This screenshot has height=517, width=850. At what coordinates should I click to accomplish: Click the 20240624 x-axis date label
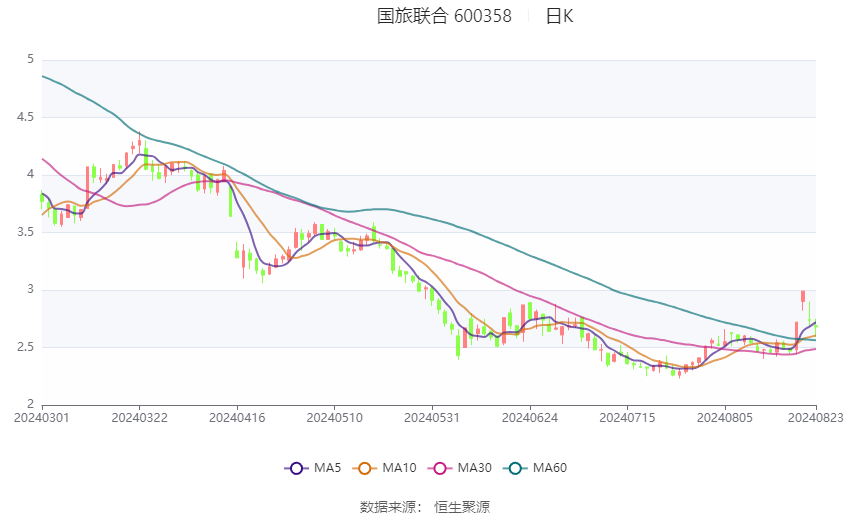(530, 418)
